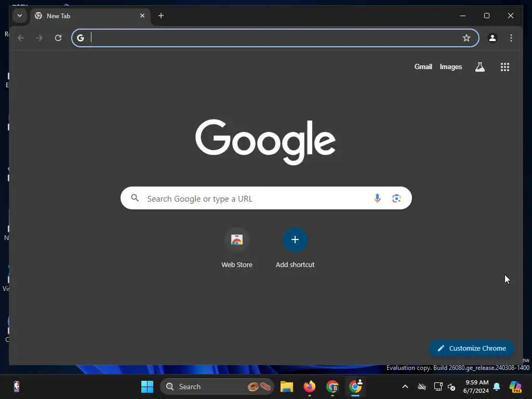Go back to previous page

21,38
